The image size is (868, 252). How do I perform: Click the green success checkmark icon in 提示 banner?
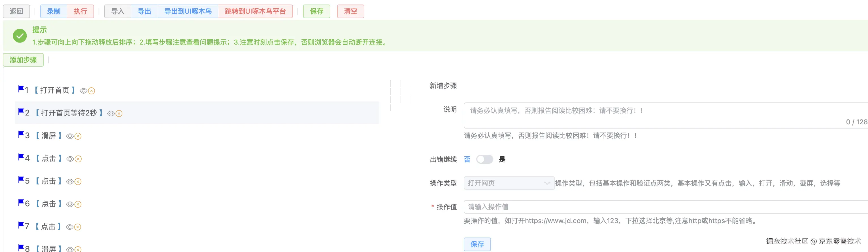[x=20, y=36]
